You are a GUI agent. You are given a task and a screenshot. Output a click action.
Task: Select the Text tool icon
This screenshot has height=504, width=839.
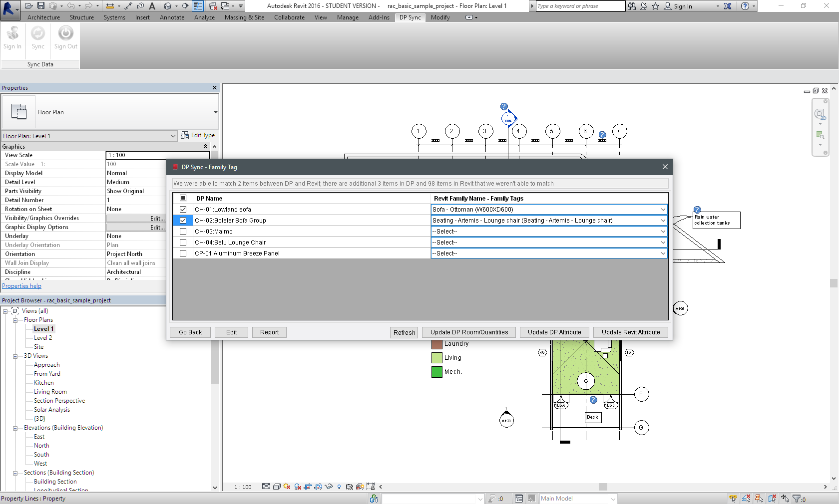pos(152,6)
